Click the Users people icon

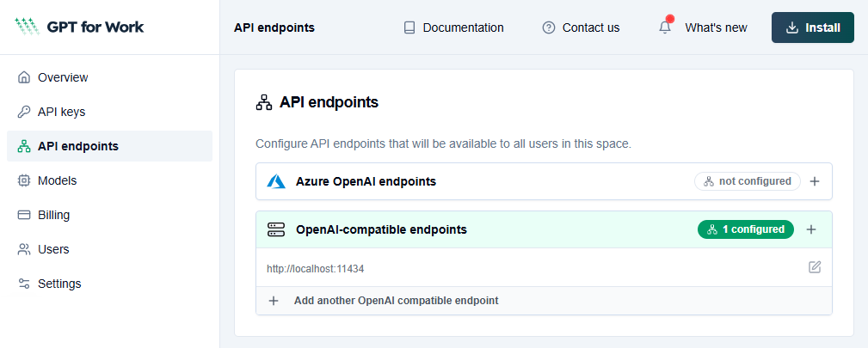[x=24, y=249]
